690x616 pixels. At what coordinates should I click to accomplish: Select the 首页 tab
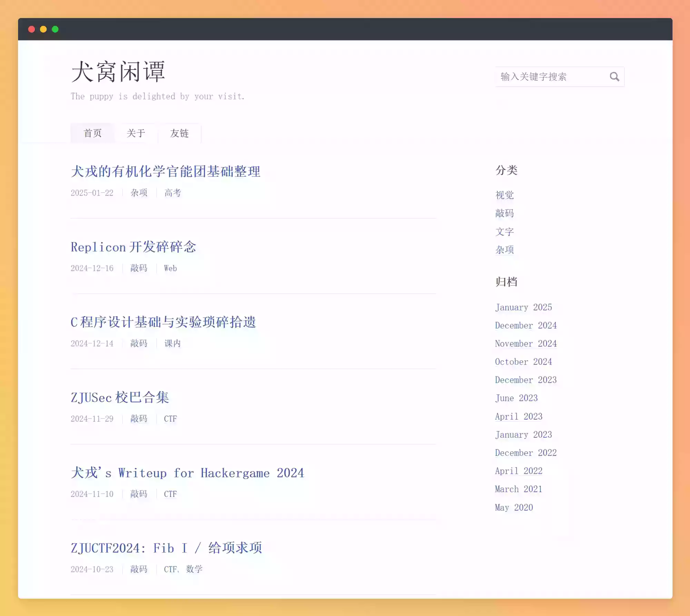point(92,133)
